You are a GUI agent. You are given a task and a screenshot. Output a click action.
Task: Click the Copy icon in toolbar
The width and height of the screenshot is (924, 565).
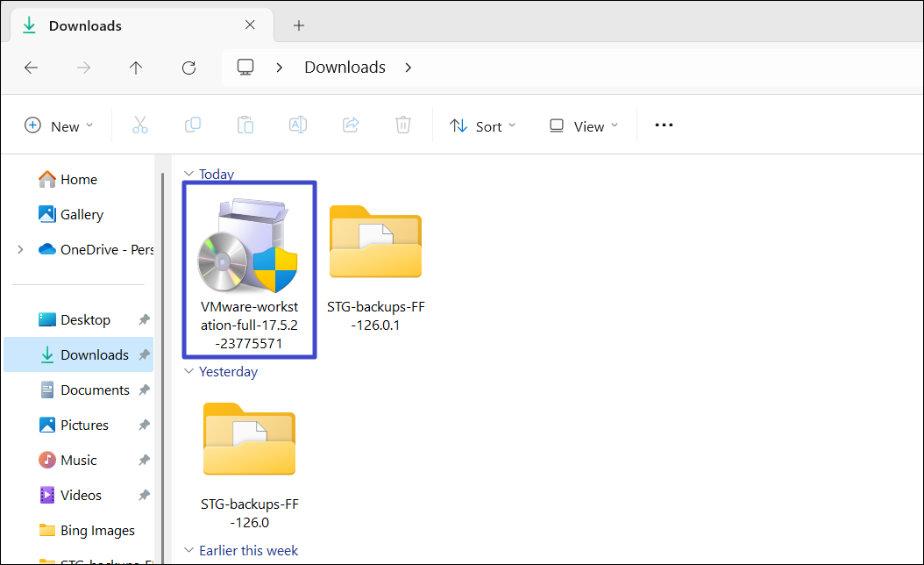click(193, 125)
